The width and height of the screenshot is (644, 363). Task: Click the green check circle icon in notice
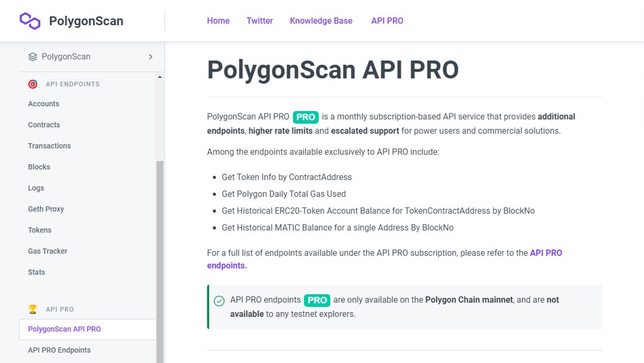pos(220,301)
